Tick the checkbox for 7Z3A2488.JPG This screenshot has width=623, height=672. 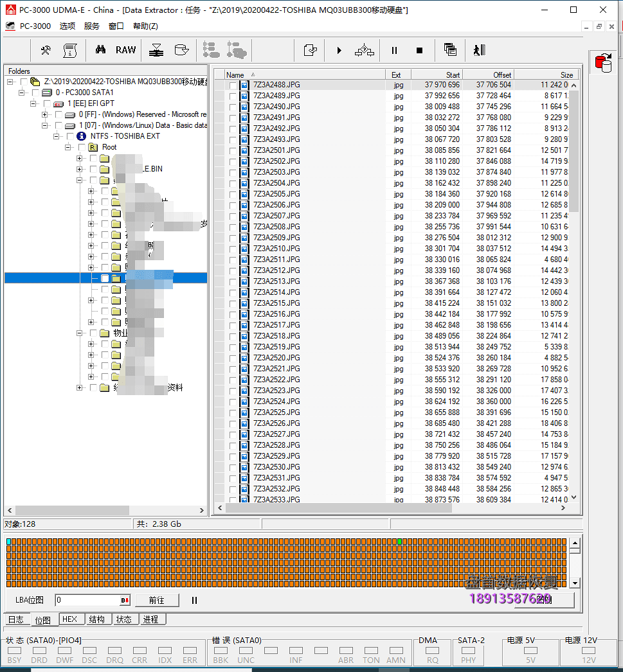pos(232,85)
